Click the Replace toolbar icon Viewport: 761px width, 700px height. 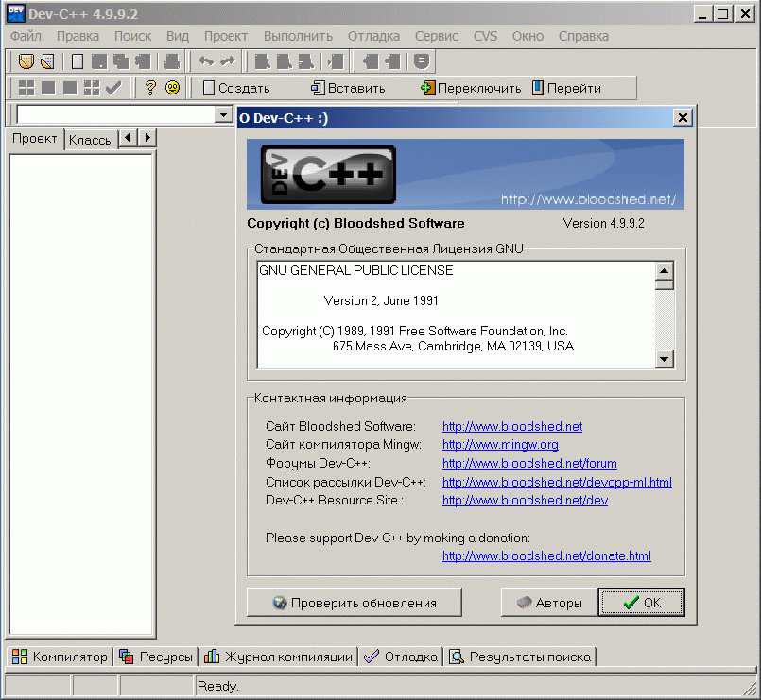pos(285,61)
